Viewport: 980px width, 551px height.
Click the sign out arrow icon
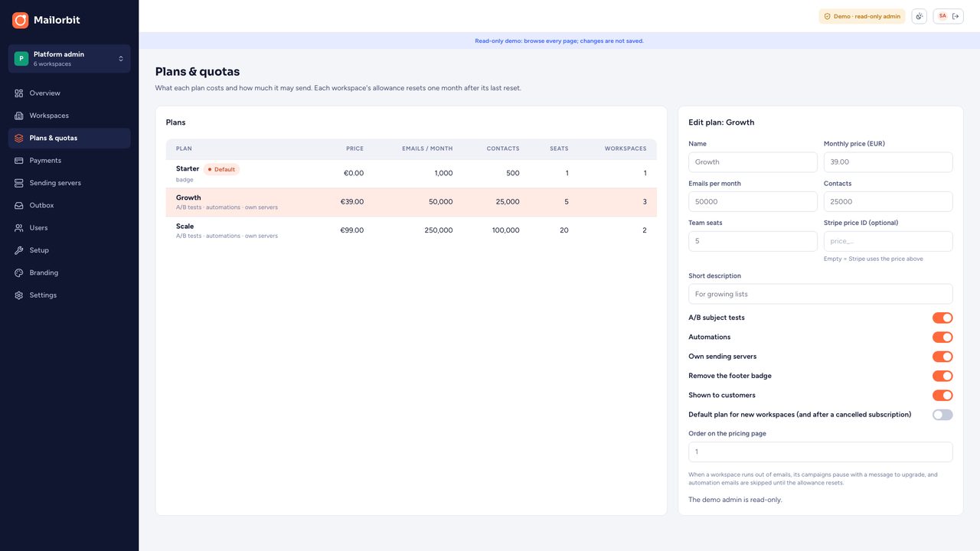click(x=955, y=16)
